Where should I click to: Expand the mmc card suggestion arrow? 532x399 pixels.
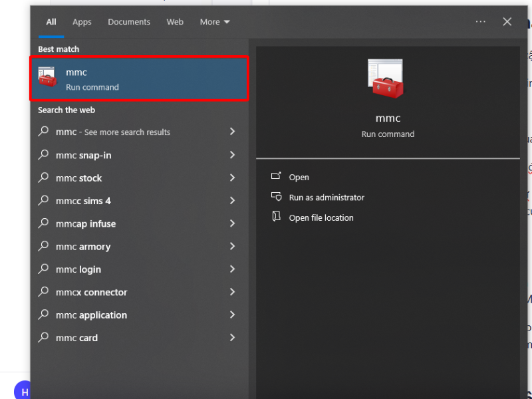(x=232, y=337)
